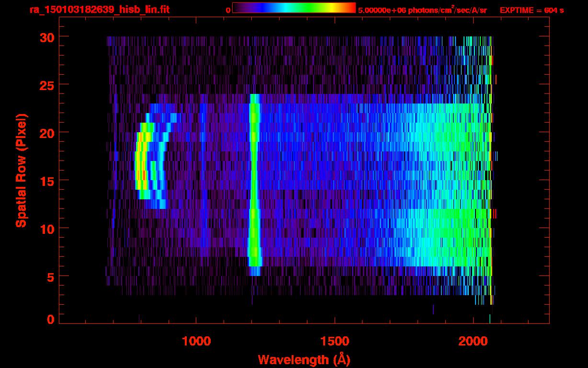The height and width of the screenshot is (368, 588).
Task: Click the 10 spatial row tick label
Action: [46, 229]
